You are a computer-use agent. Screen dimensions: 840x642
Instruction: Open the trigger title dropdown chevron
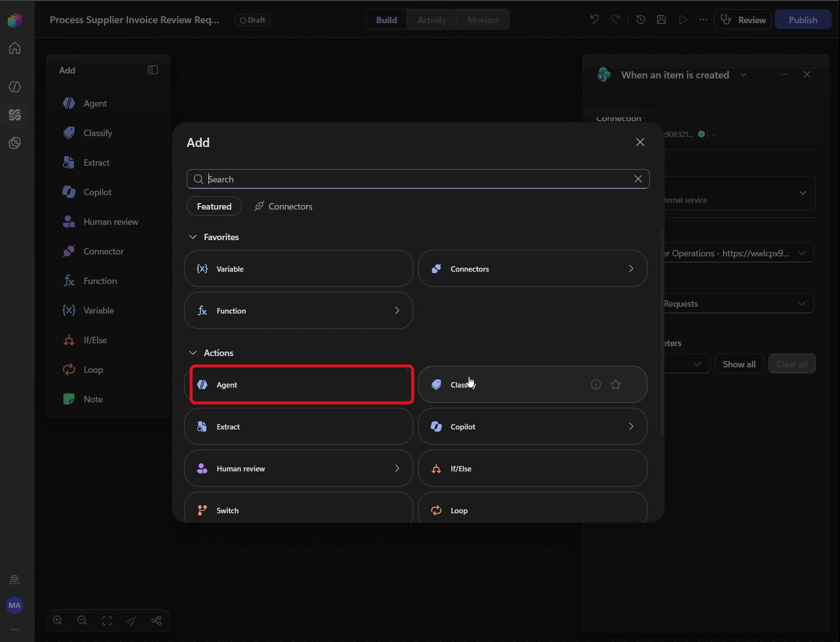(743, 75)
